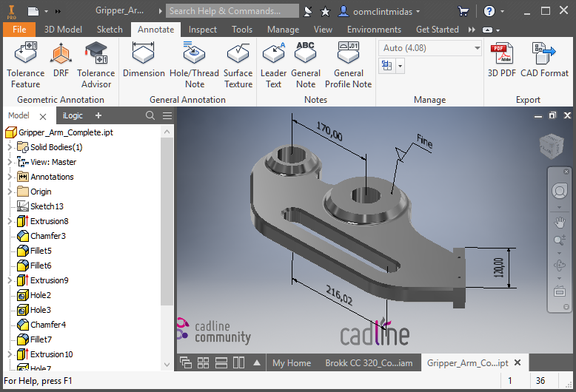
Task: Select the Surface Texture tool
Action: coord(238,65)
